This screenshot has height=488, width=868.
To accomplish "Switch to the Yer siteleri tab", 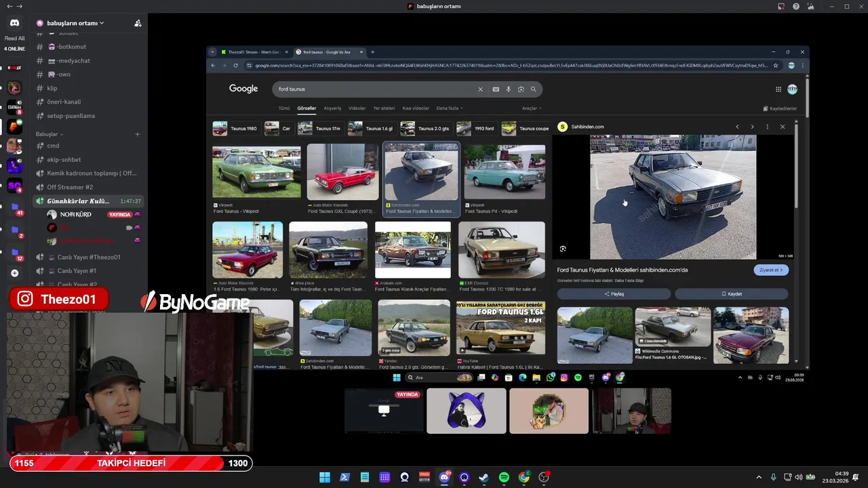I will tap(384, 108).
